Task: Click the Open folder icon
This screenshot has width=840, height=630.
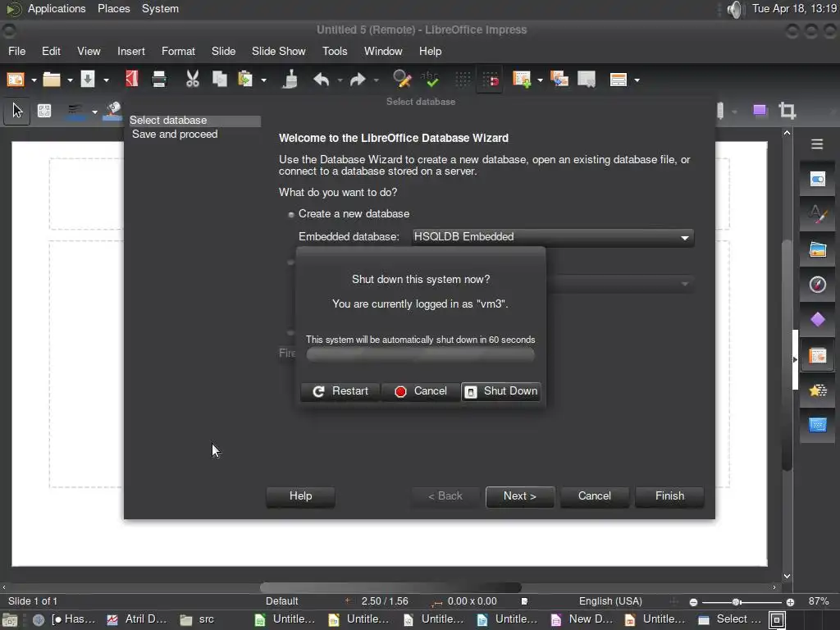Action: pyautogui.click(x=52, y=80)
